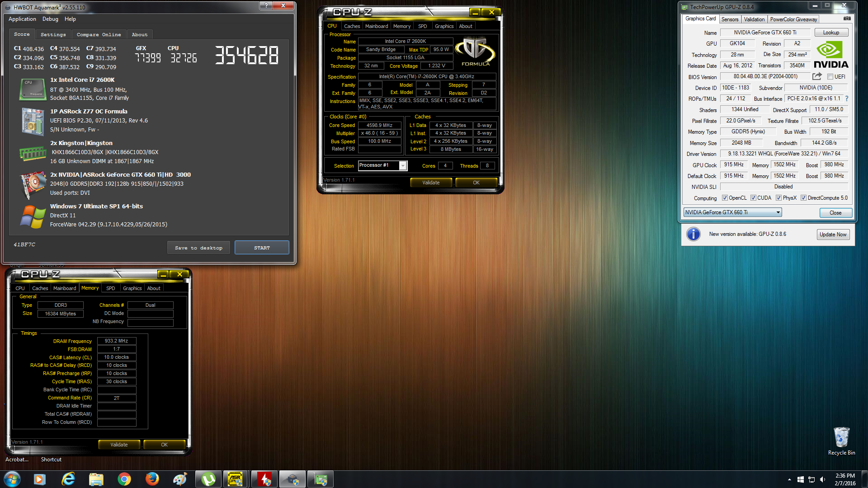The height and width of the screenshot is (488, 868).
Task: Open SPD tab in top CPU-Z window
Action: (x=422, y=26)
